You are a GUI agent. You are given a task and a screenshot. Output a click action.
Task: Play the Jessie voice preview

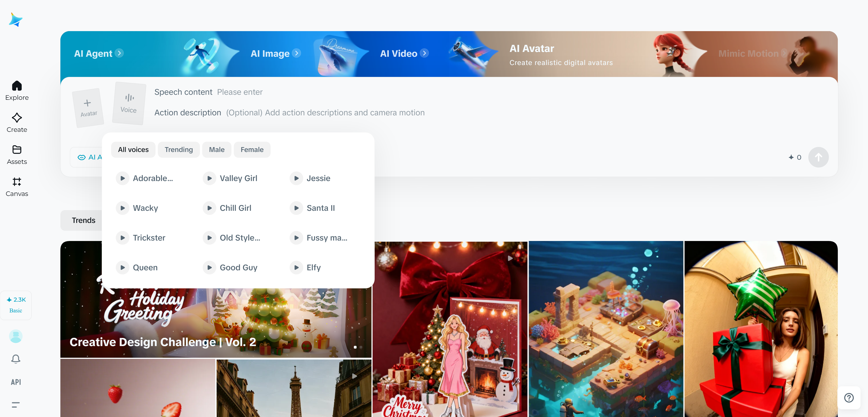click(296, 178)
